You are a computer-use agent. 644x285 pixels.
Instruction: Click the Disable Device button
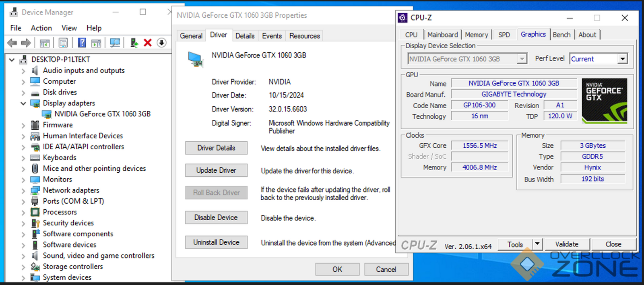tap(216, 217)
